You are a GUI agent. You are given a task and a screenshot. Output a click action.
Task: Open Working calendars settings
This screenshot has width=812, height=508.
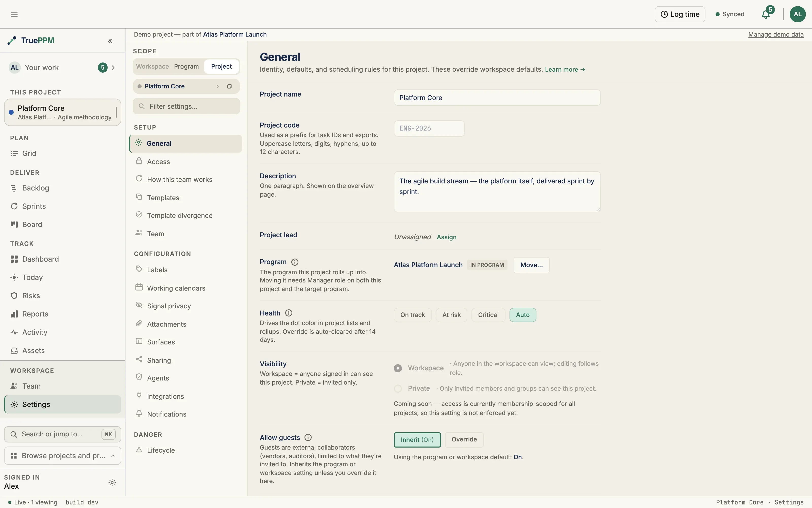(185, 288)
